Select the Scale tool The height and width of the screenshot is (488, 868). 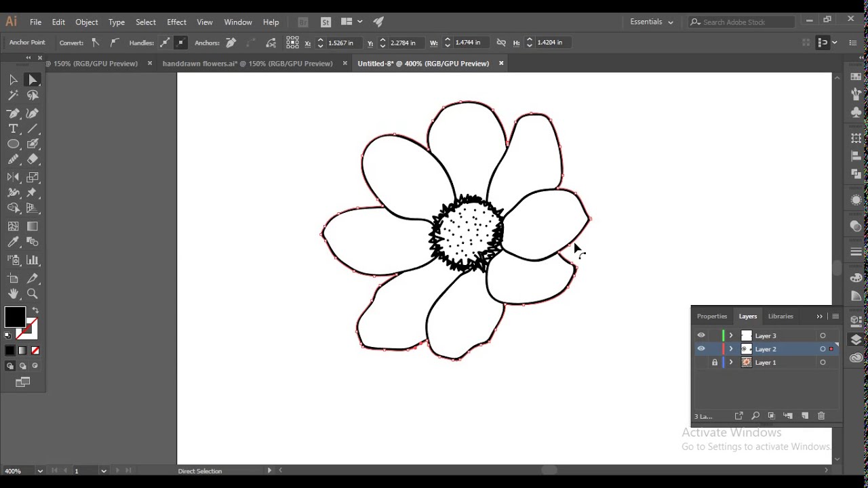coord(33,177)
